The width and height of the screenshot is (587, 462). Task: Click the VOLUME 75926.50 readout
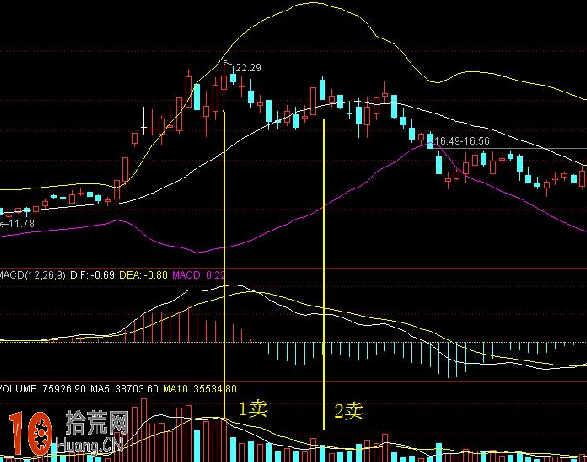click(43, 389)
